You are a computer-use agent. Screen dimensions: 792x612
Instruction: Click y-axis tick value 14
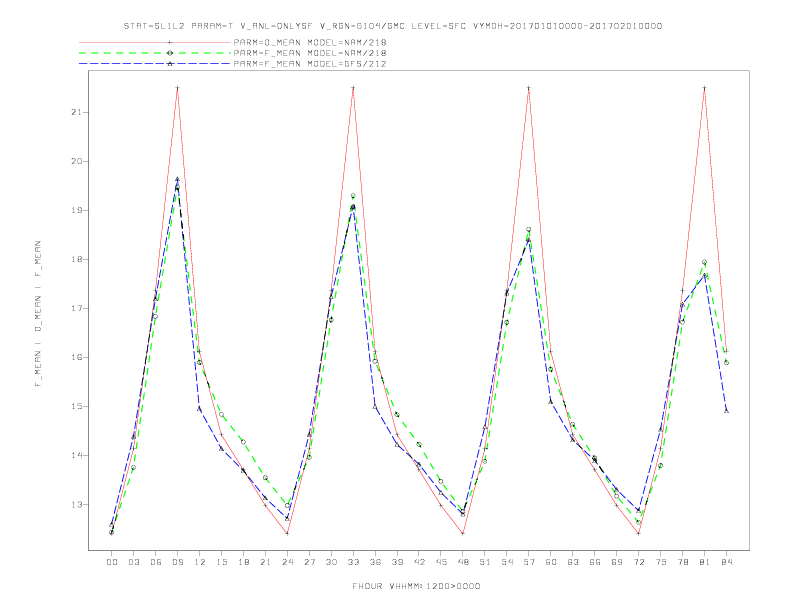click(x=76, y=455)
